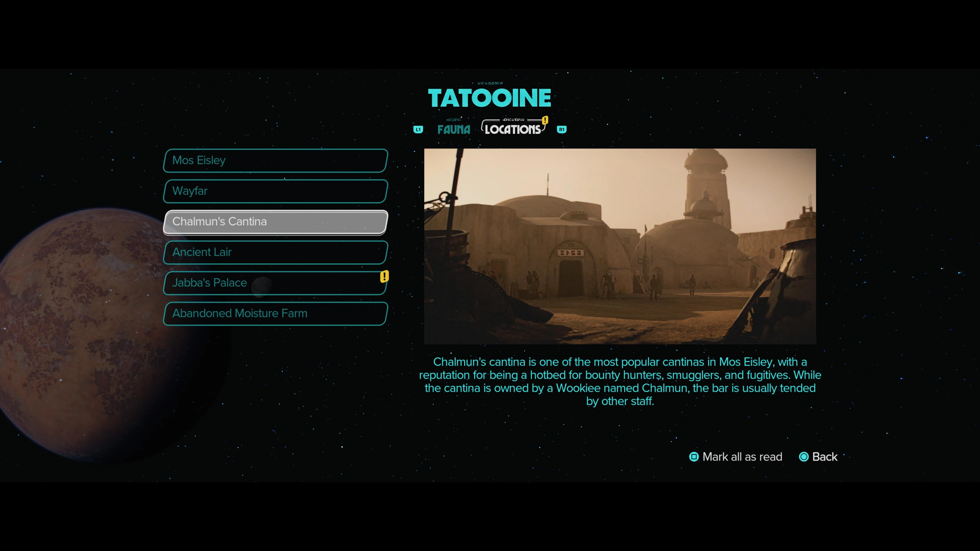View the unread Jabba's Palace entry
Screen dimensions: 980x551
coord(275,283)
